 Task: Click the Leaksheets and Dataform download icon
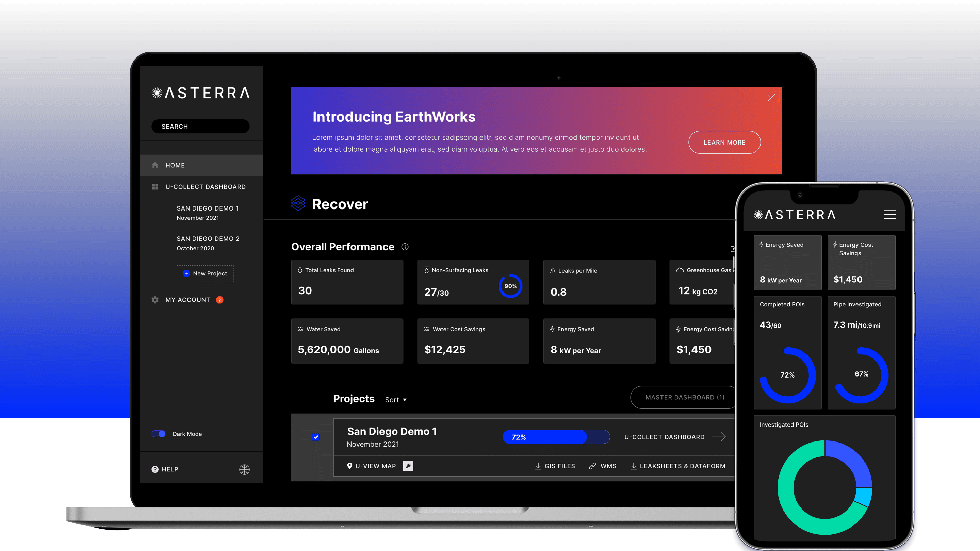[632, 466]
